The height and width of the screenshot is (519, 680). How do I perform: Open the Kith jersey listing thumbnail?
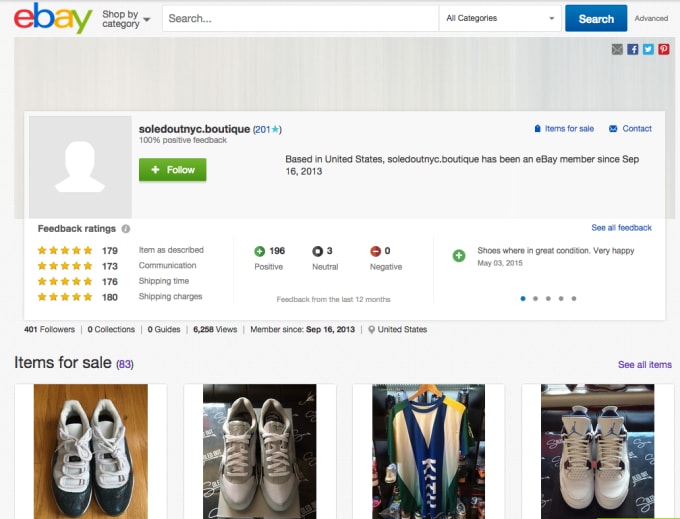click(x=428, y=451)
